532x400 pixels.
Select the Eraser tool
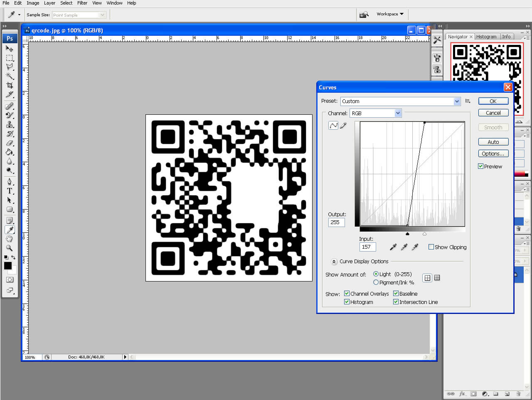tap(10, 143)
